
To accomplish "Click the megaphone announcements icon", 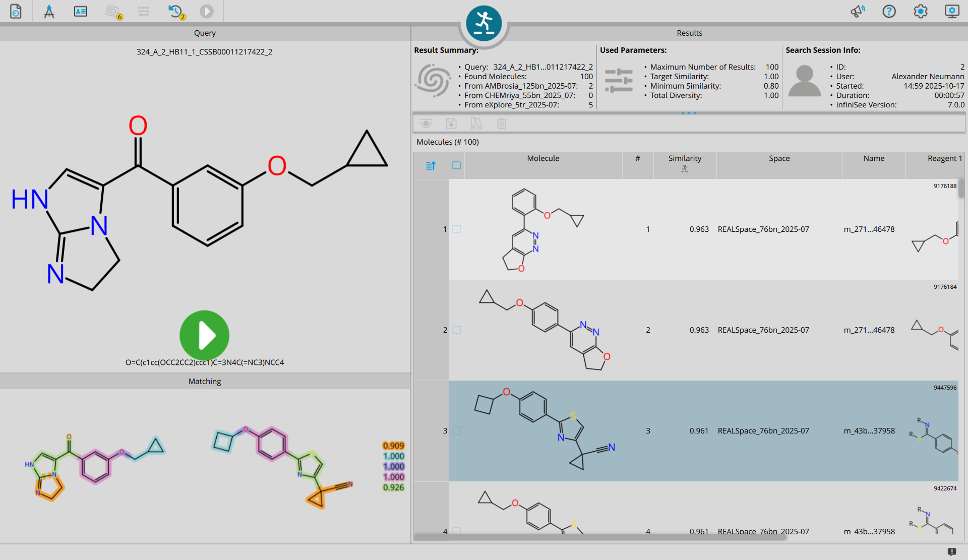I will click(x=857, y=11).
